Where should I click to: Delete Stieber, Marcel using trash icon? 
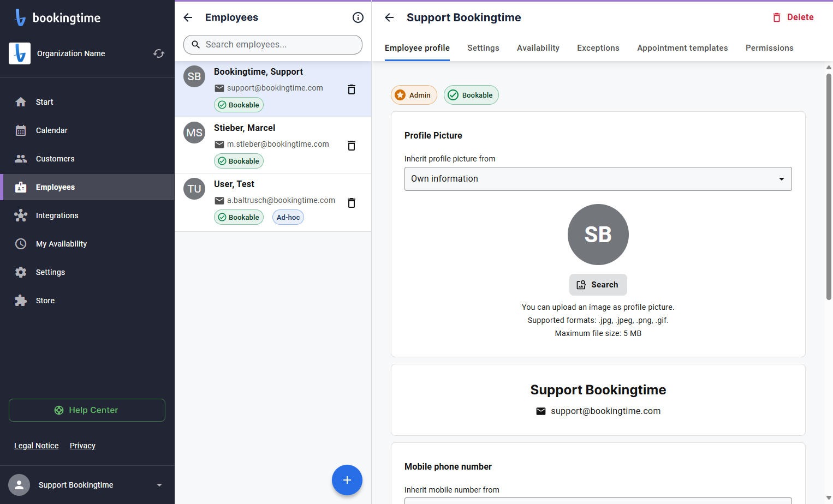pyautogui.click(x=352, y=146)
